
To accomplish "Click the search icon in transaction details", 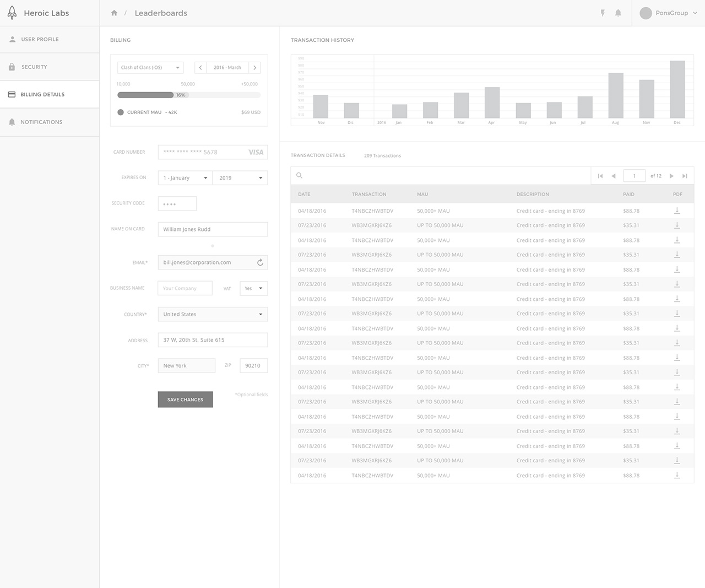I will click(x=300, y=176).
